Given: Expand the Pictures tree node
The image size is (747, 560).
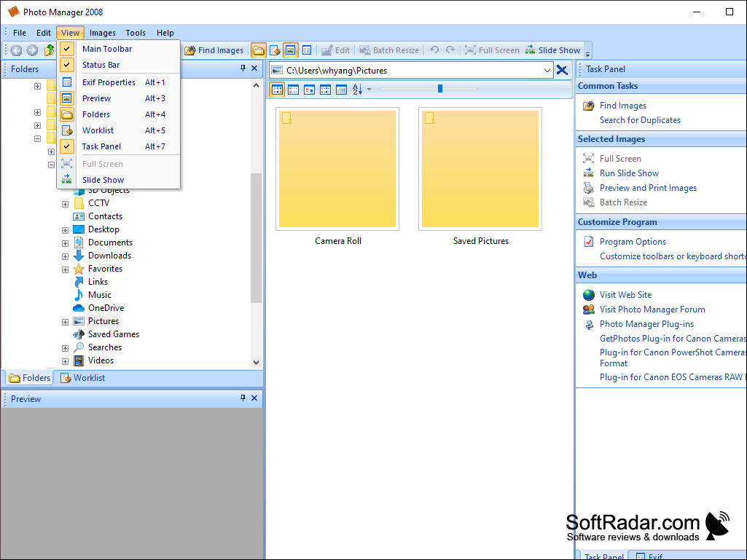Looking at the screenshot, I should pyautogui.click(x=66, y=322).
